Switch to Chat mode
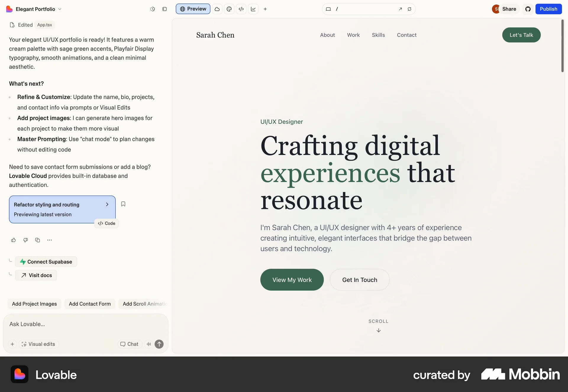 tap(129, 344)
